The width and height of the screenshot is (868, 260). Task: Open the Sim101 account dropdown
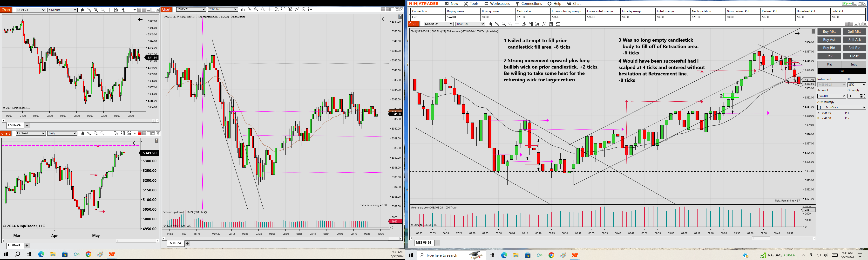tap(831, 96)
